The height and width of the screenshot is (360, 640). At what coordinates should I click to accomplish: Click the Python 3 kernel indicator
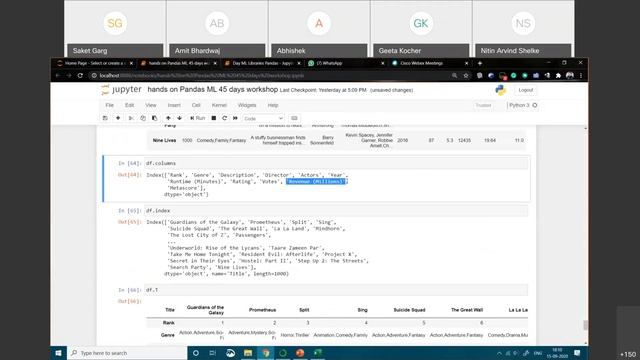click(x=522, y=105)
